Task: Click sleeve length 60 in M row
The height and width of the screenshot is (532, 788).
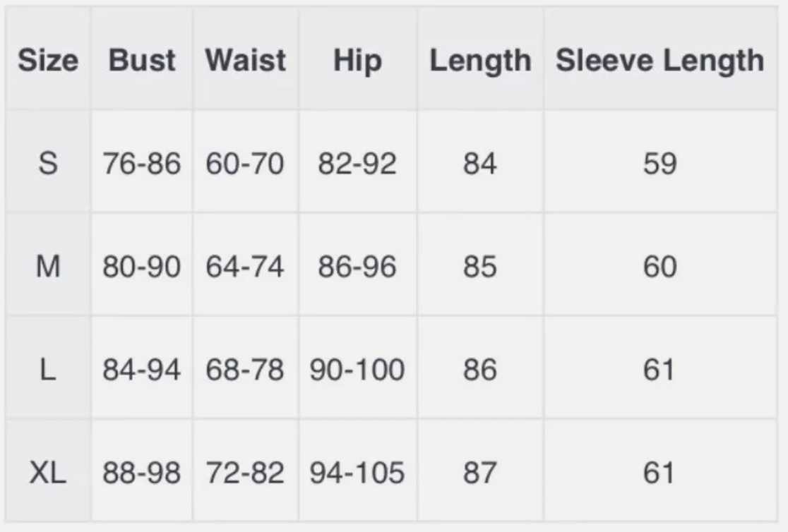Action: [x=660, y=267]
